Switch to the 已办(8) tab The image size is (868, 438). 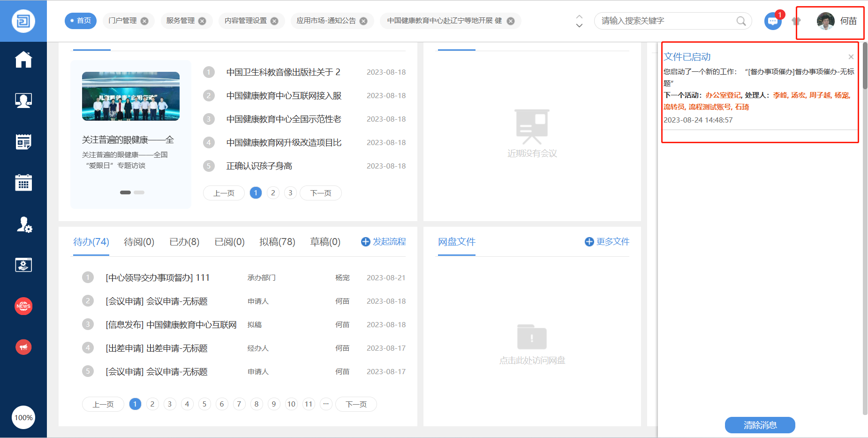[184, 242]
